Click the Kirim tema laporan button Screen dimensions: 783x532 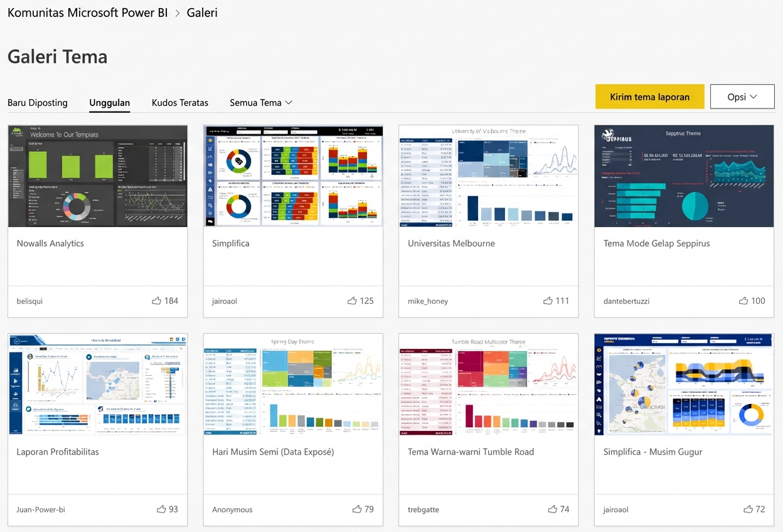(649, 97)
